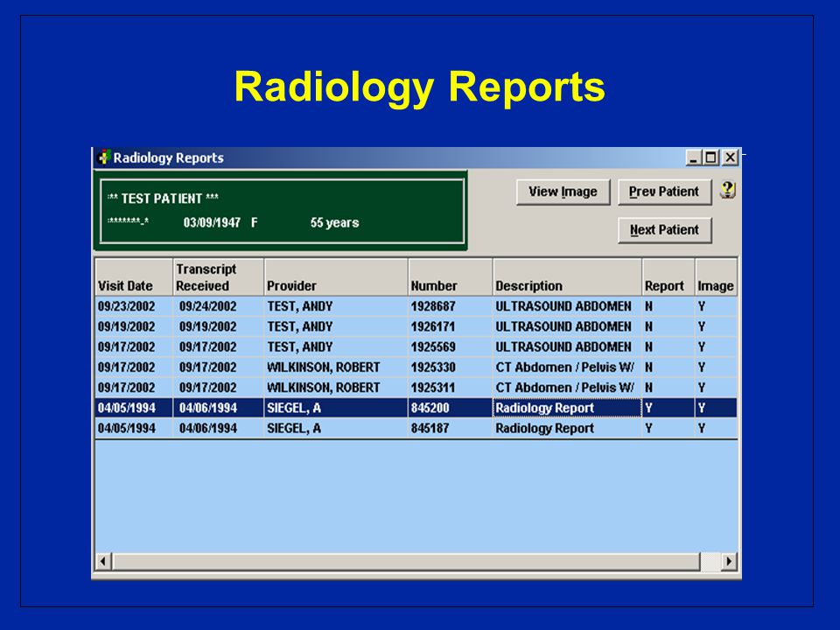Click the Report column header
840x630 pixels.
coord(668,277)
